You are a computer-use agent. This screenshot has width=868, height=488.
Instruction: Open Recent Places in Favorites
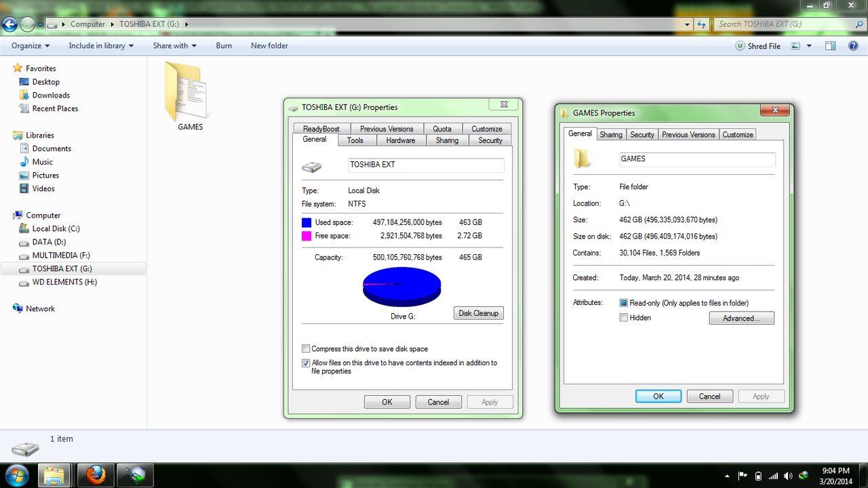[x=55, y=108]
